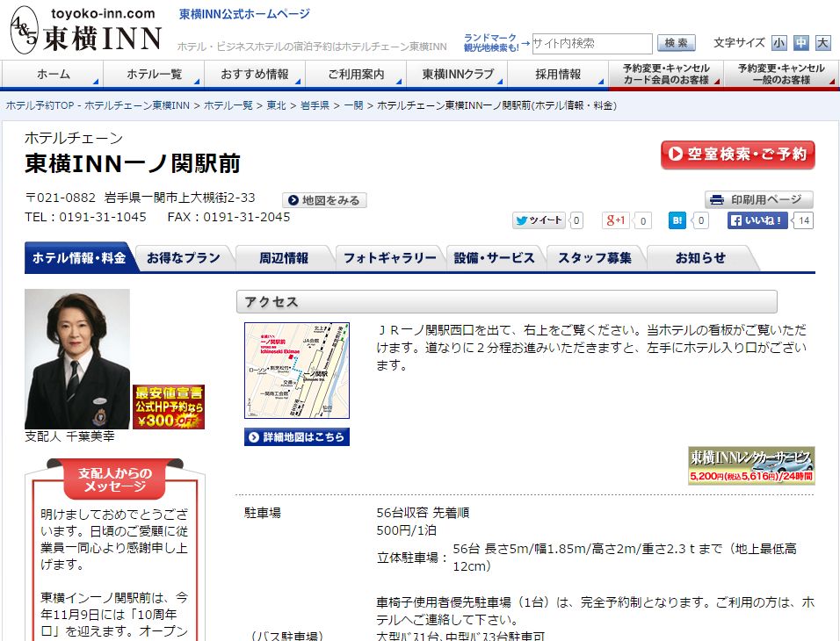Switch to the お得なプラン tab
This screenshot has width=840, height=641.
tap(184, 258)
